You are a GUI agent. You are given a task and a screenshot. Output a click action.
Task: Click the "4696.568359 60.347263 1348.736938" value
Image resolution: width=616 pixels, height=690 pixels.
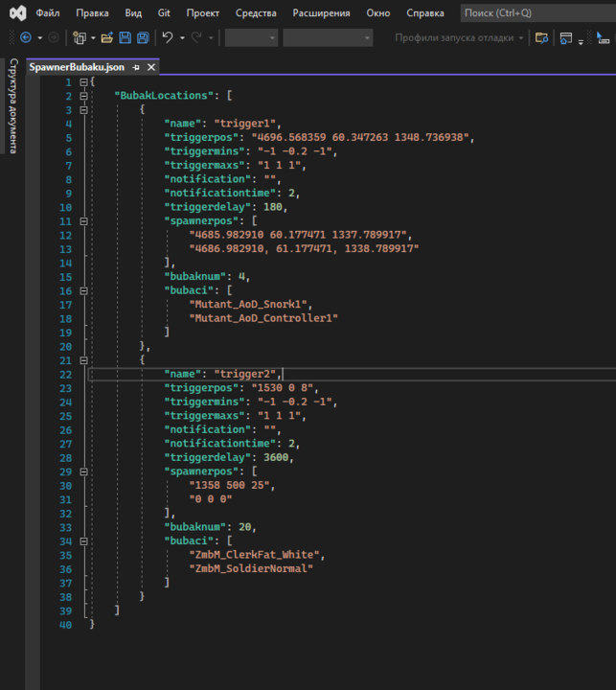point(360,137)
